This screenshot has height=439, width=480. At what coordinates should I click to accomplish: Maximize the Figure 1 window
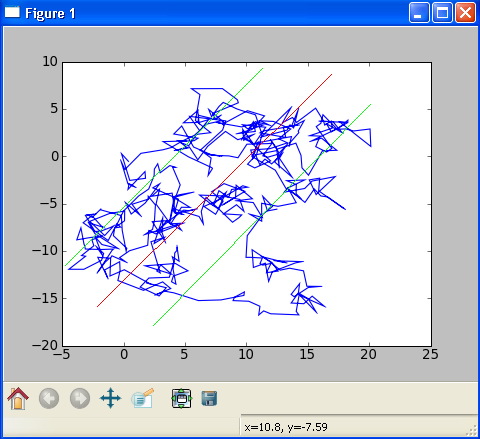(442, 13)
